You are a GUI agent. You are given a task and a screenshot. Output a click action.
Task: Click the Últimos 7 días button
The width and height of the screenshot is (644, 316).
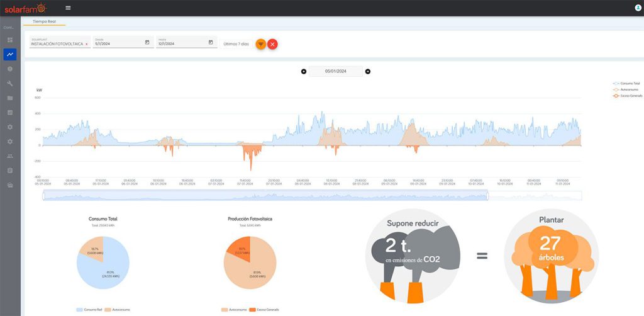(236, 44)
